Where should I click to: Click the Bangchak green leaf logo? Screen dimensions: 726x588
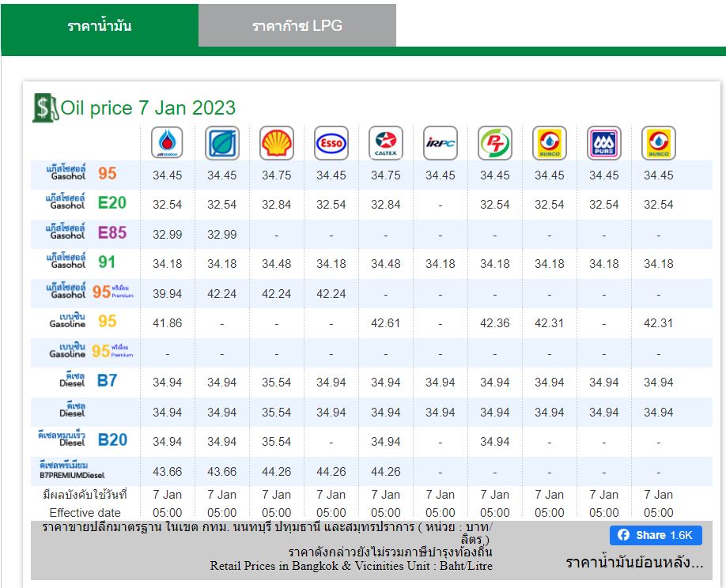[x=222, y=143]
